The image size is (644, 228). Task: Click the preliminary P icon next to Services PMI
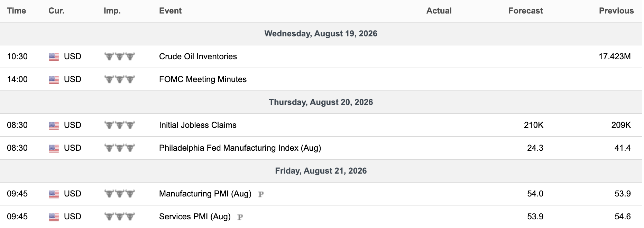click(x=240, y=217)
